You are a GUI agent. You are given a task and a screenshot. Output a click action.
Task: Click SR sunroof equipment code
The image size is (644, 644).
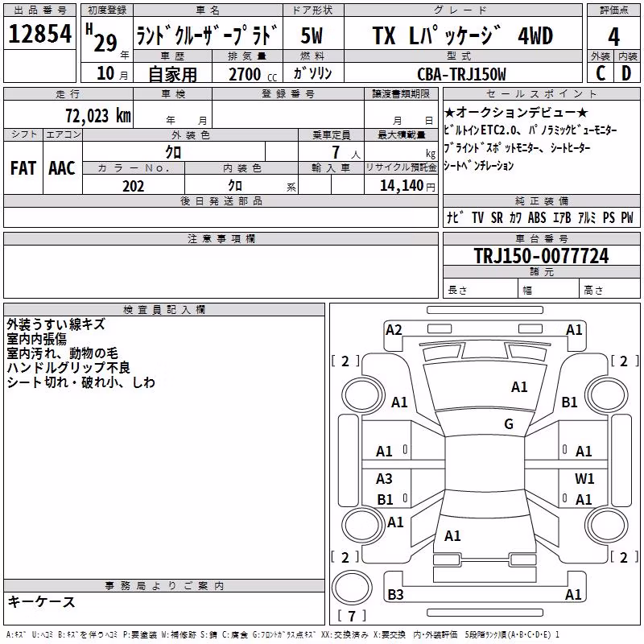[497, 217]
